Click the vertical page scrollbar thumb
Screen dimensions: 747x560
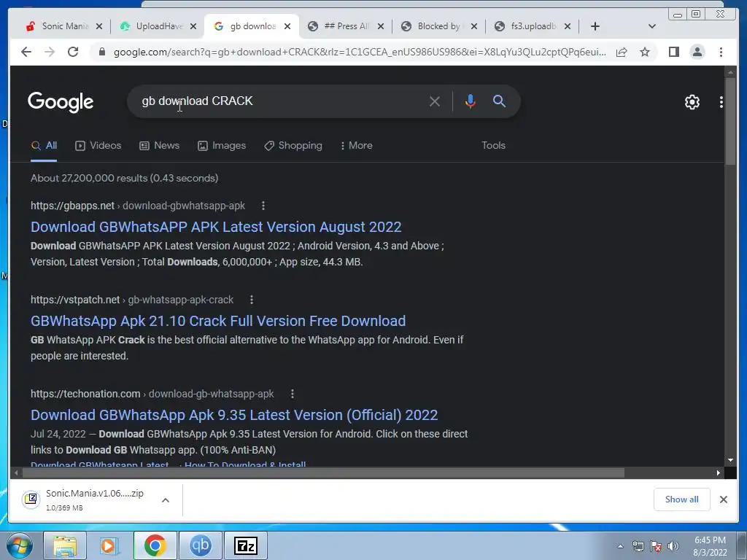click(x=730, y=122)
